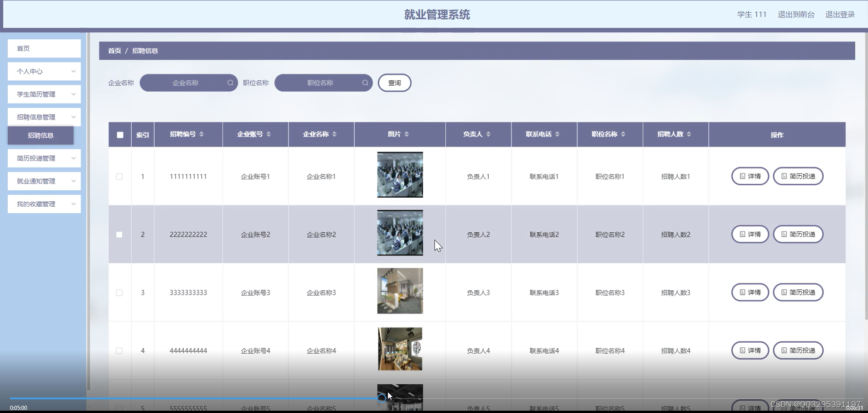Click 简历投递 for row 1
Screen dimensions: 868x413
(x=798, y=176)
